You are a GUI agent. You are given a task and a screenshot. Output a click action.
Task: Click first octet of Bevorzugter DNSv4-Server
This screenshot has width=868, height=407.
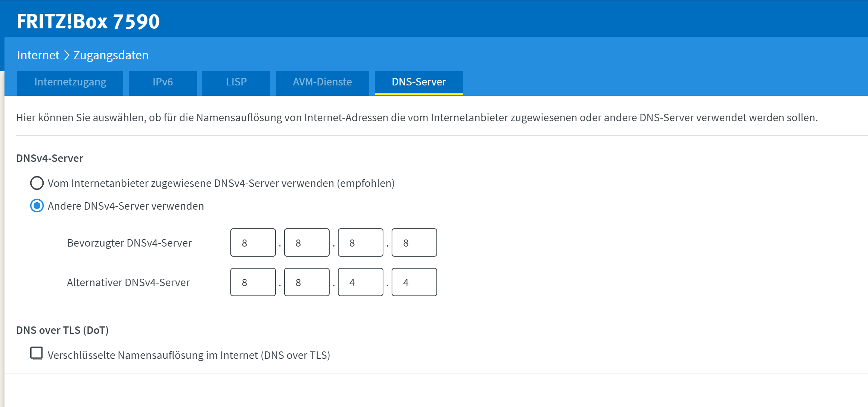click(x=253, y=242)
